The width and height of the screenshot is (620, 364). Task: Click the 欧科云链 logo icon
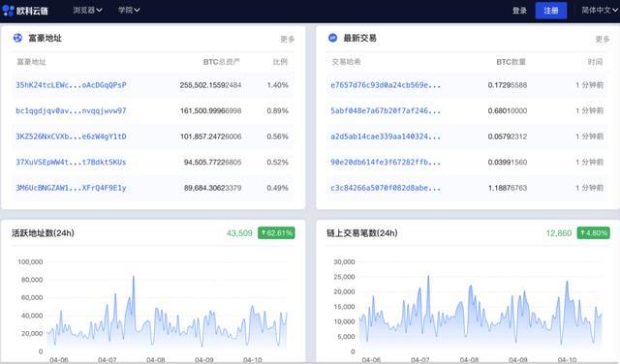pyautogui.click(x=8, y=11)
